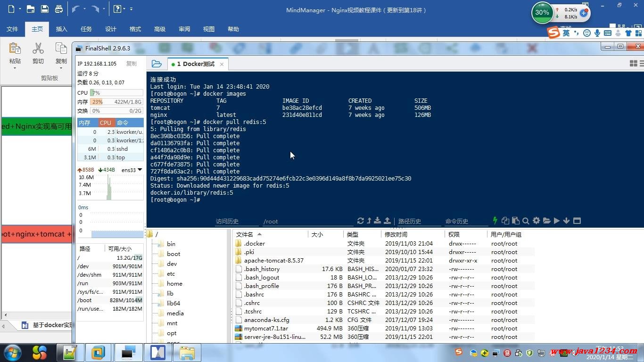Sort process list by 内存 column
Screen dimensions: 644x362
88,123
